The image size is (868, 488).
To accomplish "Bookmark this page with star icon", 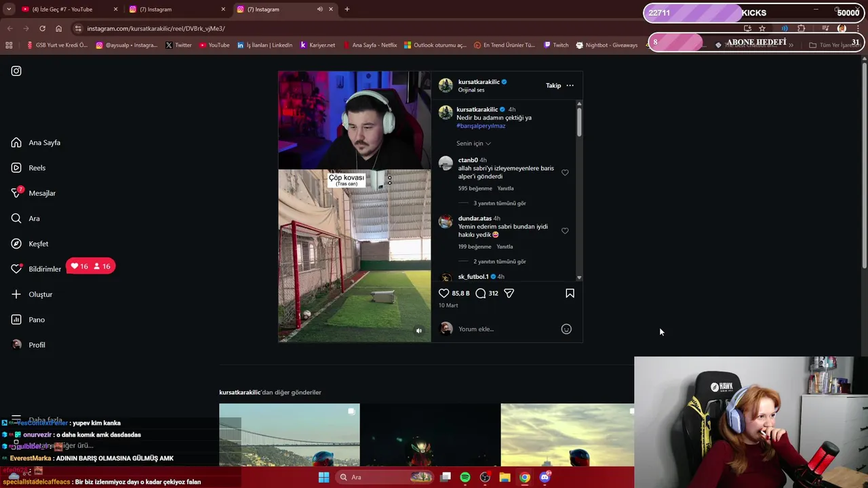I will pos(762,28).
